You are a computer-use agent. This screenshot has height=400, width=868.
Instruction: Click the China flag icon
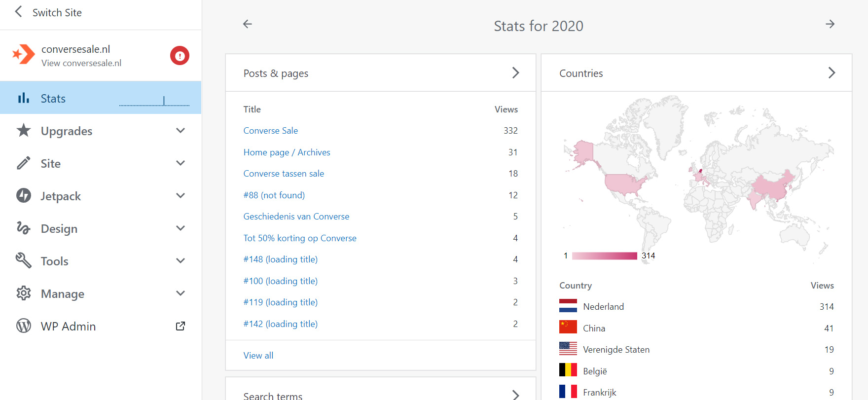click(568, 327)
